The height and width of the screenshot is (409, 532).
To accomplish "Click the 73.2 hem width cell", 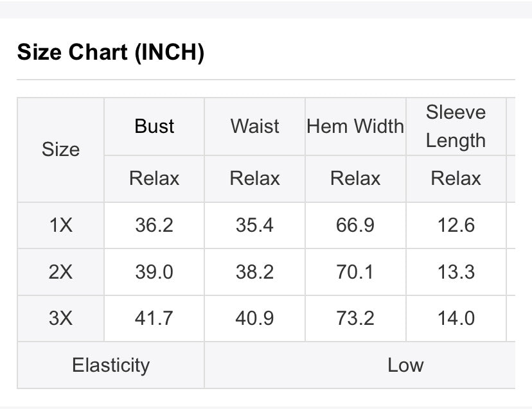I will click(x=355, y=318).
